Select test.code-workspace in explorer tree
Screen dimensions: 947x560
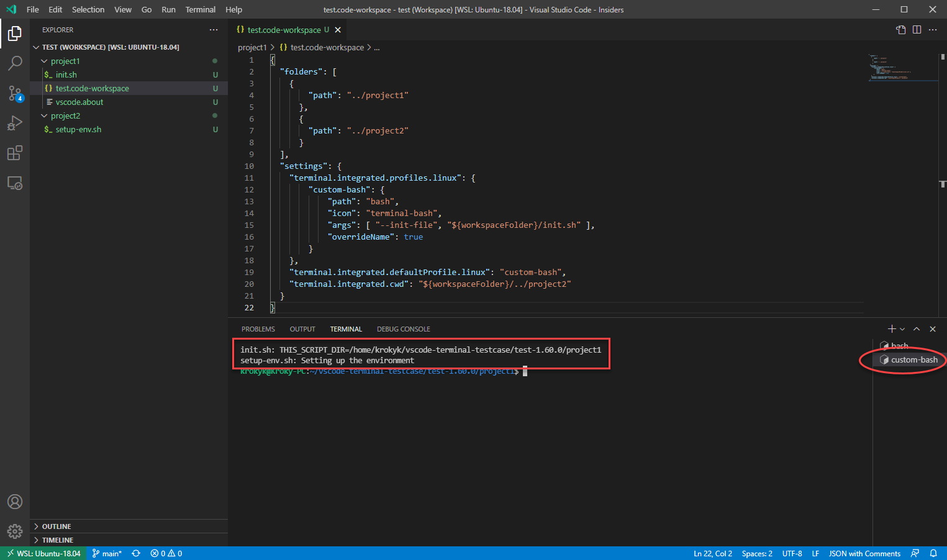click(129, 88)
